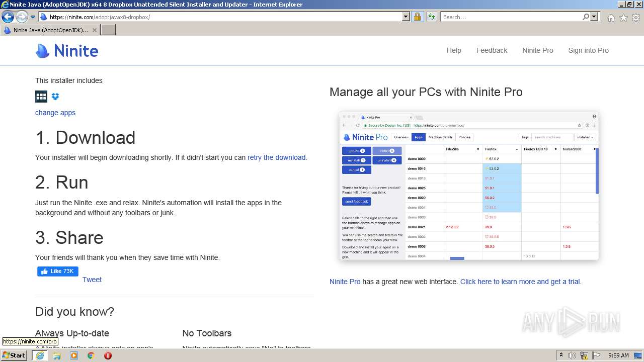Viewport: 644px width, 362px height.
Task: Open the File Explorer taskbar icon
Action: pyautogui.click(x=57, y=355)
